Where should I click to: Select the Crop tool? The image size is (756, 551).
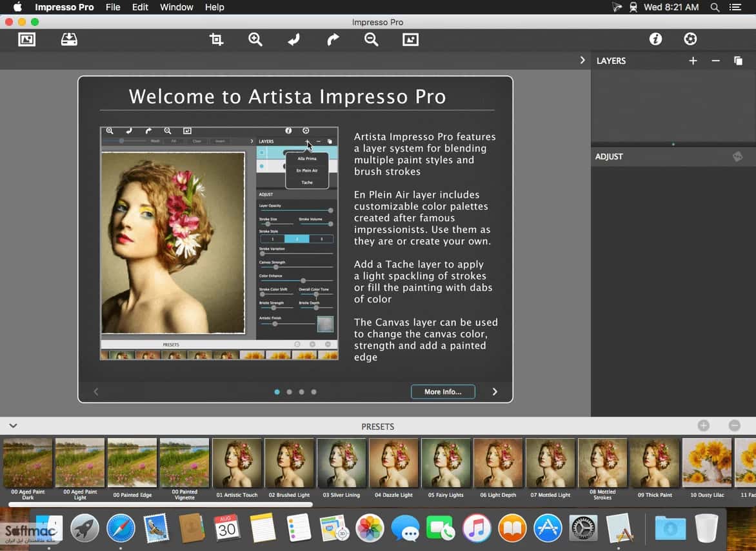(216, 39)
